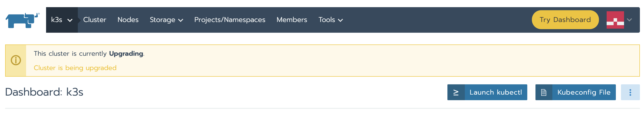Click the Rancher cow logo
The width and height of the screenshot is (644, 115).
coord(23,20)
